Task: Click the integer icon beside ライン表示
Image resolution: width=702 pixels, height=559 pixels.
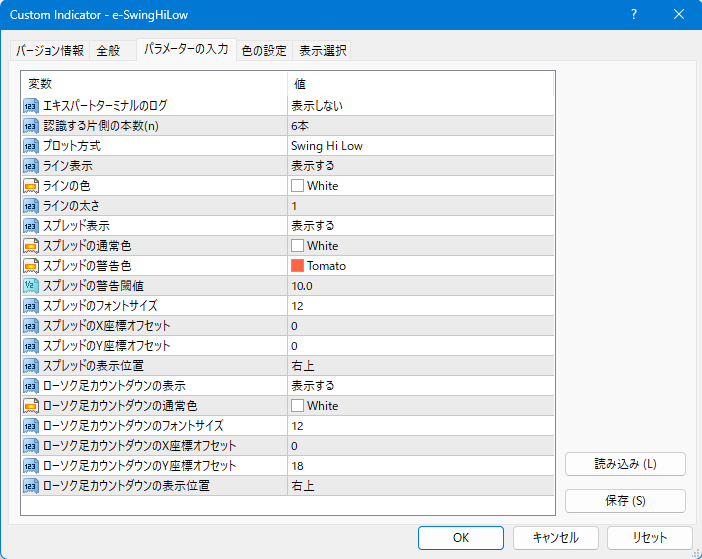Action: click(30, 166)
